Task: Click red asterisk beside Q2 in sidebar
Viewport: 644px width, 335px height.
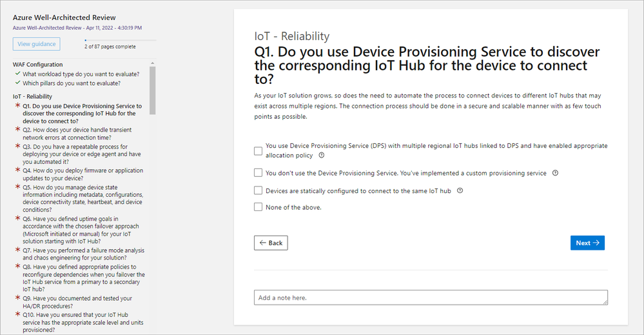Action: (17, 129)
